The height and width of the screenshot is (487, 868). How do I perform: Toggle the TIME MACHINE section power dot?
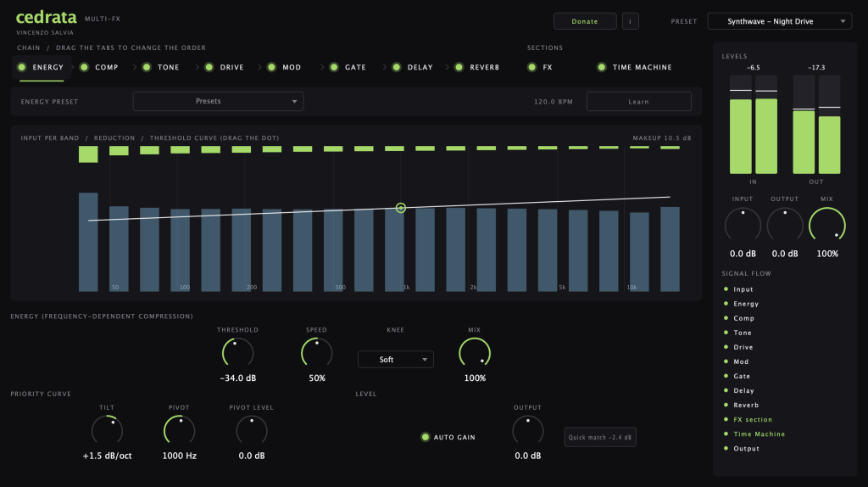(602, 67)
